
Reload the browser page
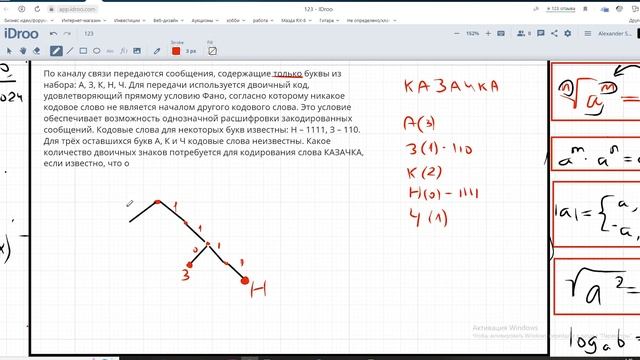pos(37,9)
